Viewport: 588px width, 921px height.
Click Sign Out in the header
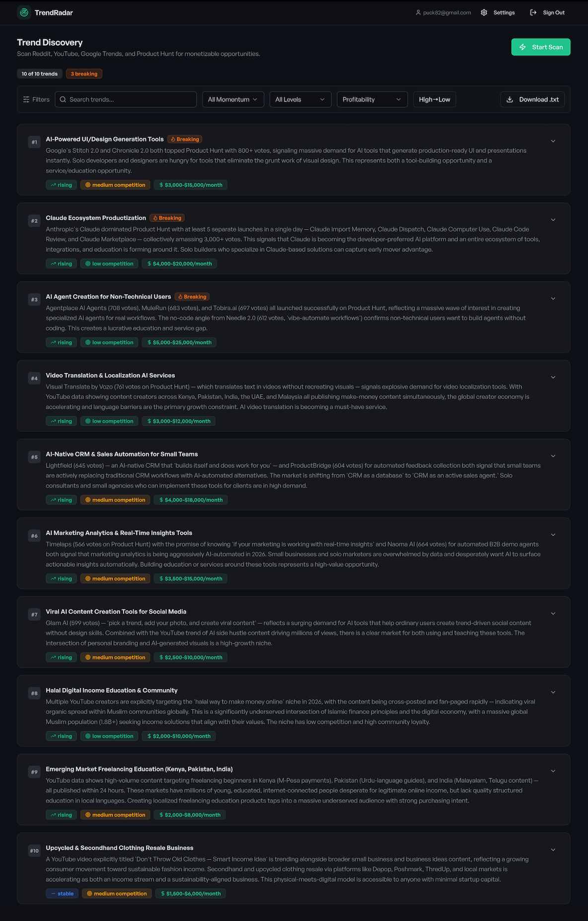547,12
